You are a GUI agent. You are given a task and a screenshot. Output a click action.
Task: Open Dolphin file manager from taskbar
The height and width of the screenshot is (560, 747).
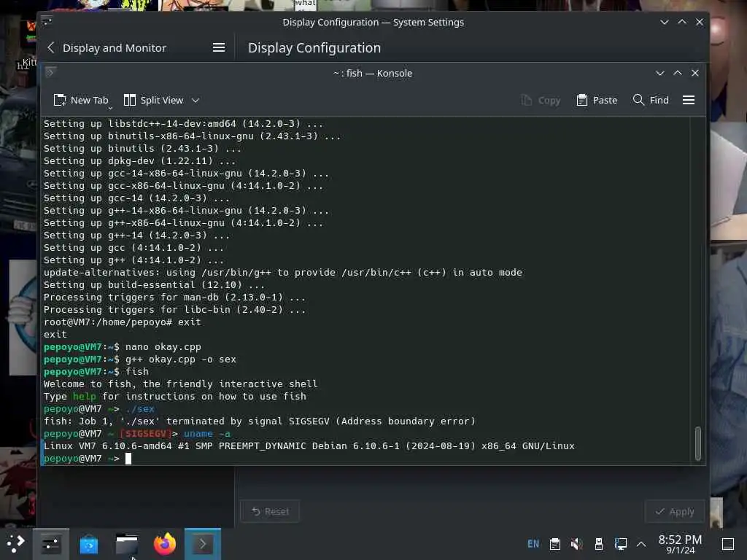(127, 544)
